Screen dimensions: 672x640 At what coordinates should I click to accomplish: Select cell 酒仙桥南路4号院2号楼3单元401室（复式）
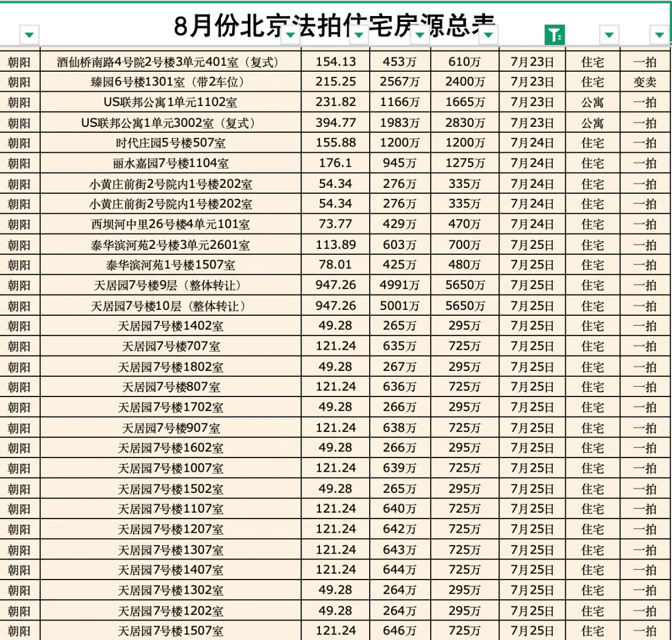point(171,62)
